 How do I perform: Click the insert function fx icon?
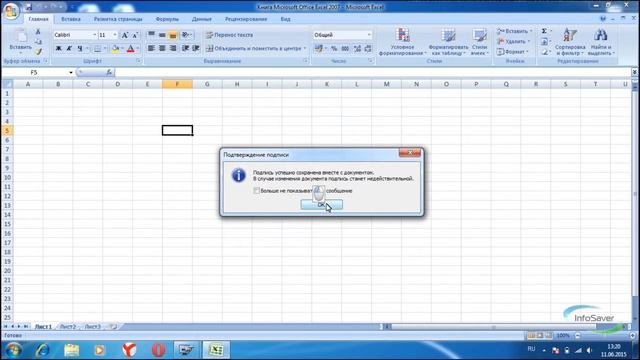tap(109, 72)
